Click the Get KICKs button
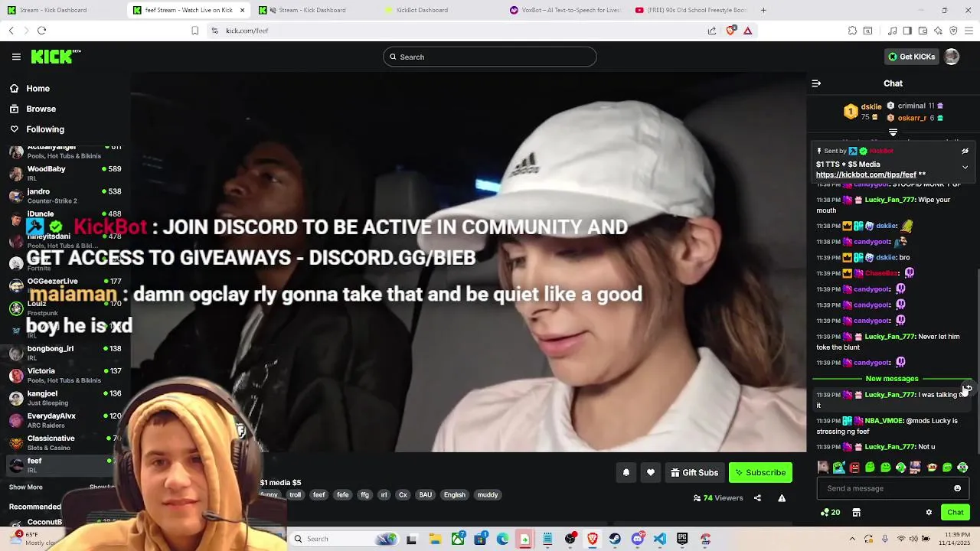This screenshot has height=551, width=980. pos(911,57)
